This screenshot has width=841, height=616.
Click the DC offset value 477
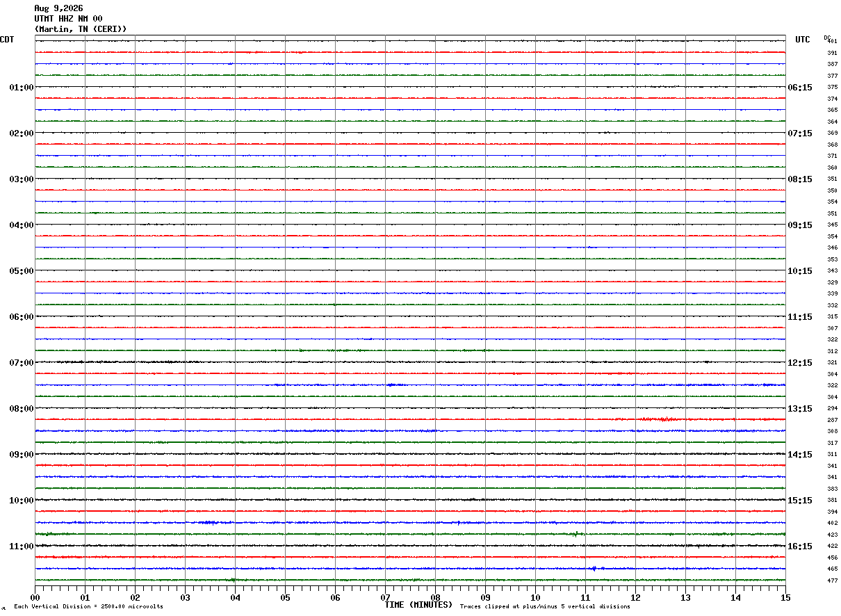click(x=832, y=581)
